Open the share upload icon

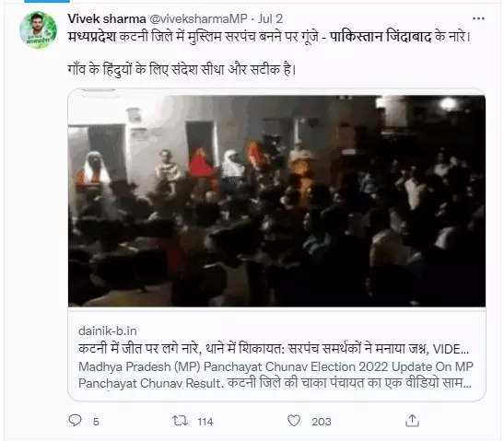[412, 421]
